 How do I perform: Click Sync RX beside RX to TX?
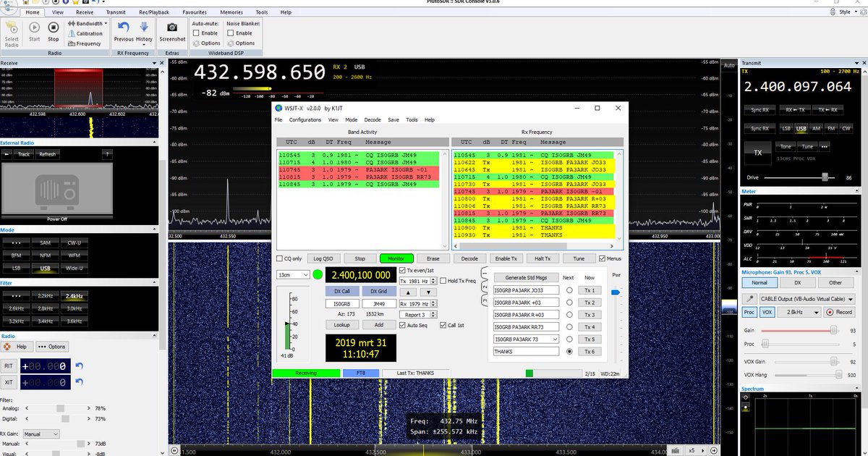point(759,109)
